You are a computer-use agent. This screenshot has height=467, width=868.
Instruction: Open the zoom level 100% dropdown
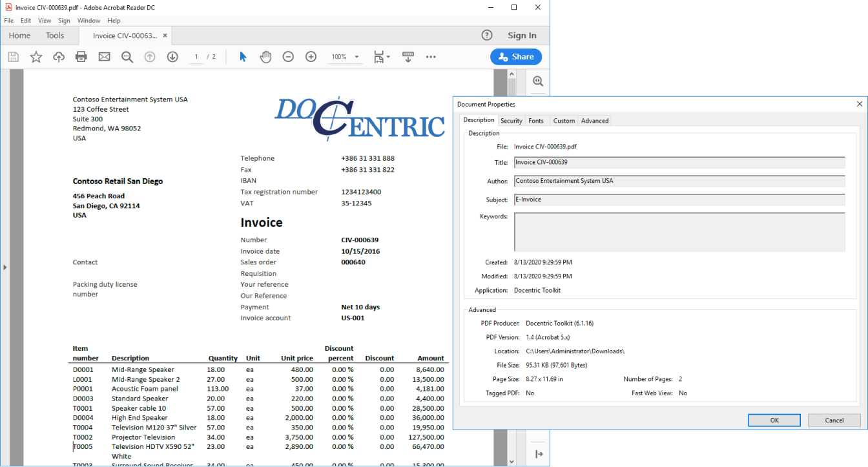pyautogui.click(x=344, y=57)
